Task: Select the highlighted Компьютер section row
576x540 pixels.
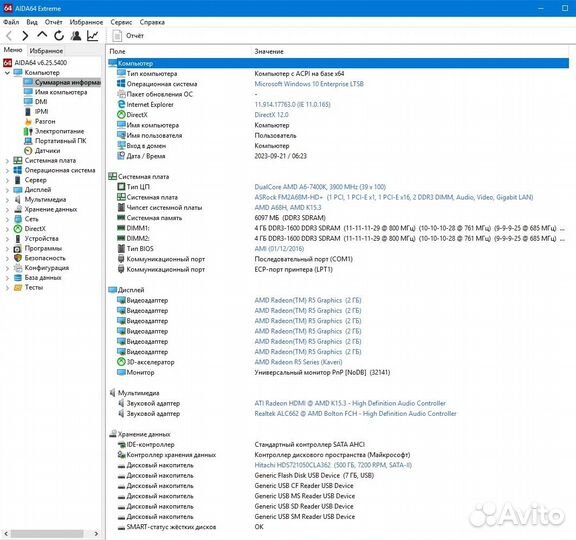Action: click(x=339, y=63)
